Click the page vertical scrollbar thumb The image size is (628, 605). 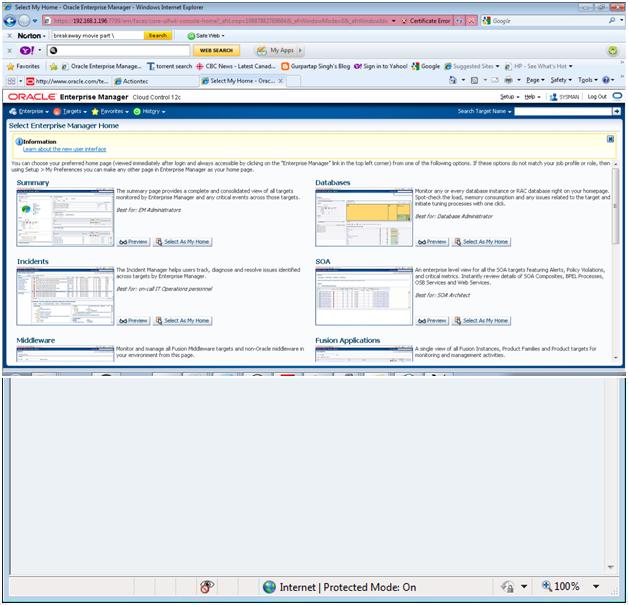pos(616,206)
